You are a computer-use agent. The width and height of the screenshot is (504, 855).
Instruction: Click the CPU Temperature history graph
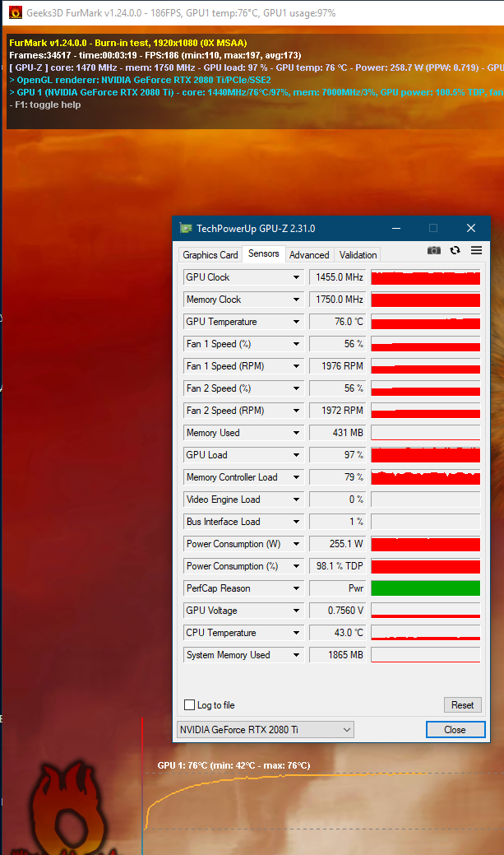coord(426,633)
